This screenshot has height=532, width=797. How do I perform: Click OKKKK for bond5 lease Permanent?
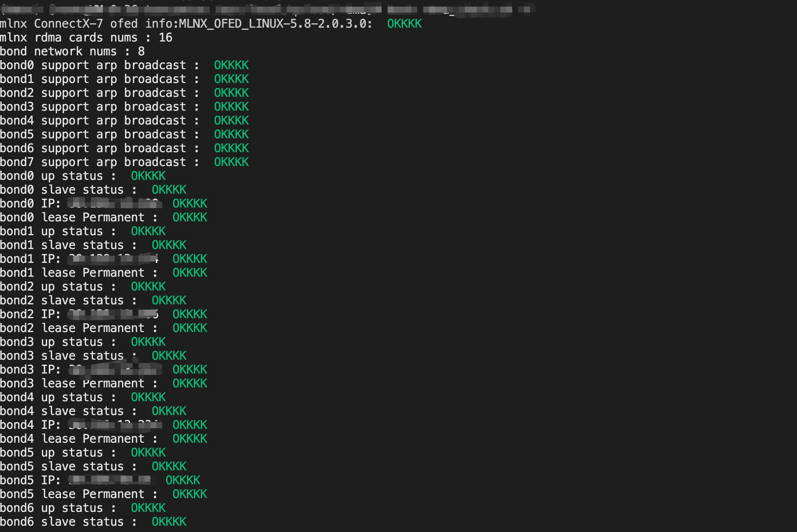[x=190, y=494]
